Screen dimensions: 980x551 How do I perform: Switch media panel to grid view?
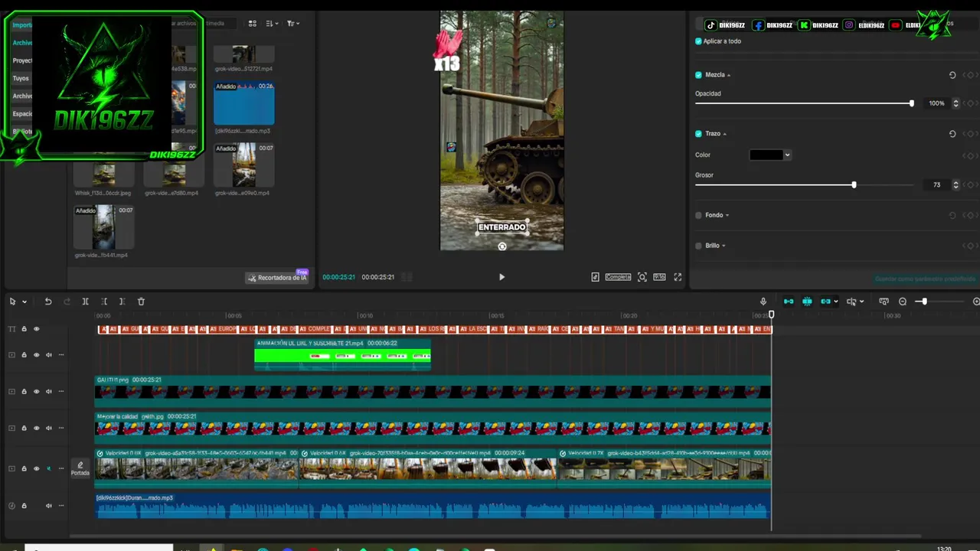tap(253, 24)
